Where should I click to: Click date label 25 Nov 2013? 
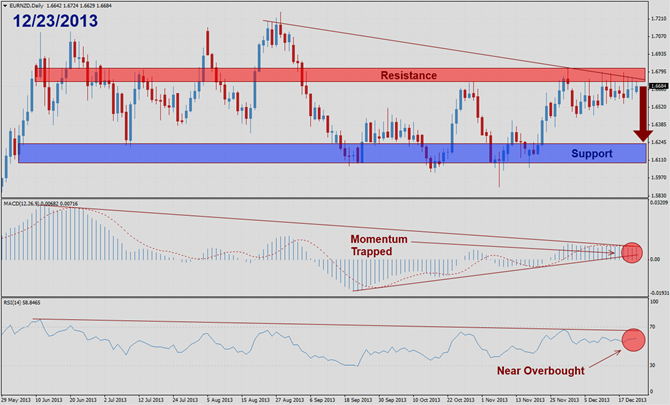pyautogui.click(x=564, y=400)
